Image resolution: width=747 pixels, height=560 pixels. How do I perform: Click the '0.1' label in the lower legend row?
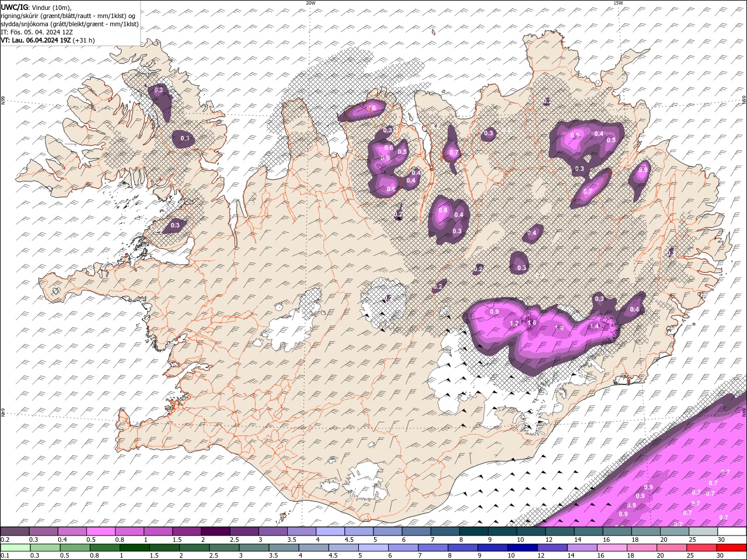(5, 556)
